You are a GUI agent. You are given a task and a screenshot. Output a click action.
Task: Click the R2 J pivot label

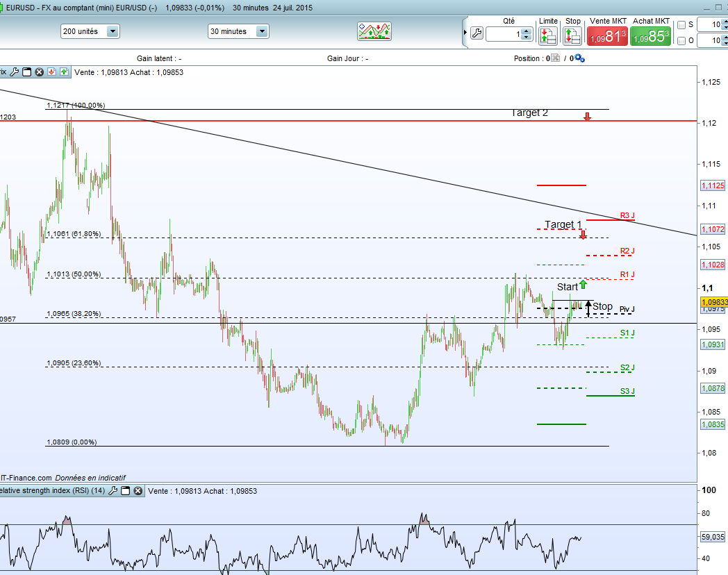[x=627, y=251]
